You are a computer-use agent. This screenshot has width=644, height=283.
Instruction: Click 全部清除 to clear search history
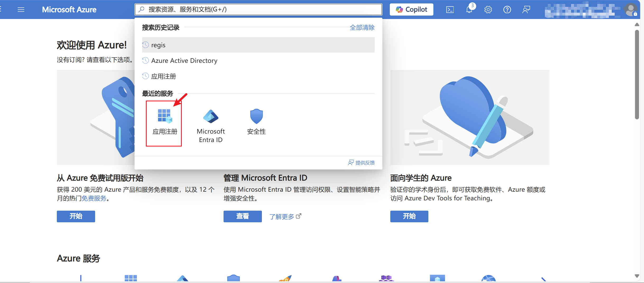(362, 27)
